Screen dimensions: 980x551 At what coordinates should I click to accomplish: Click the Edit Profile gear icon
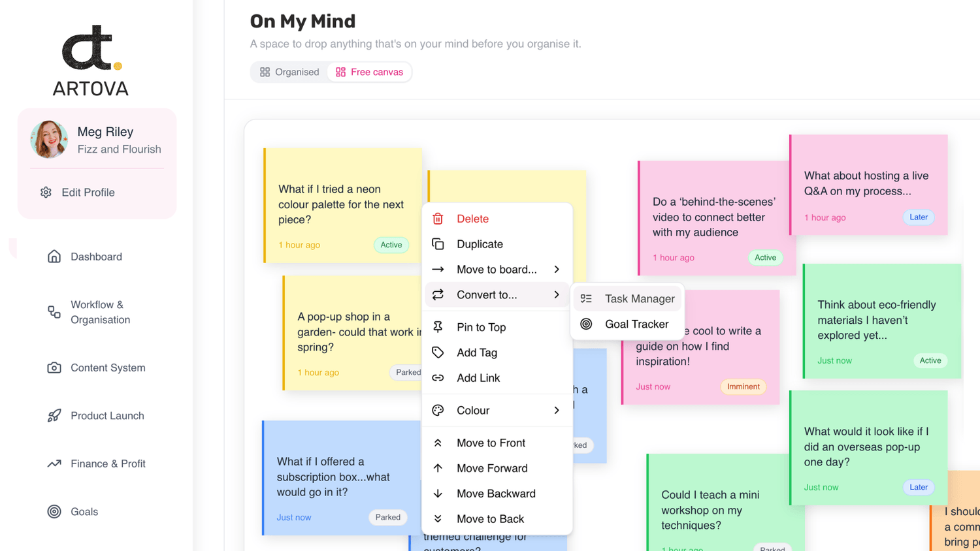pos(46,193)
